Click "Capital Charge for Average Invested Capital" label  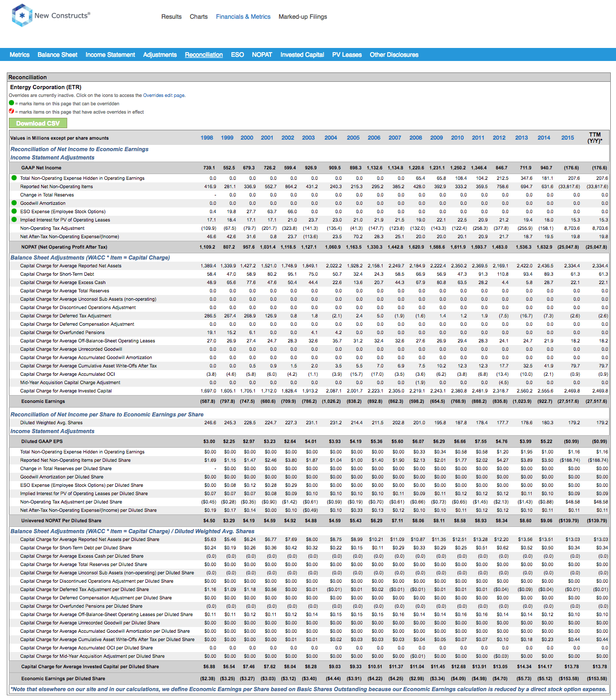[x=66, y=391]
